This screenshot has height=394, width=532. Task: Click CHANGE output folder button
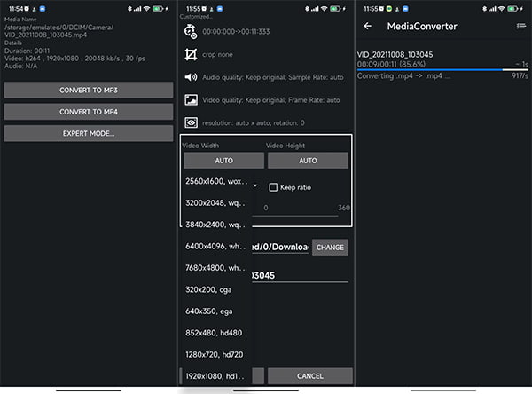pyautogui.click(x=330, y=248)
